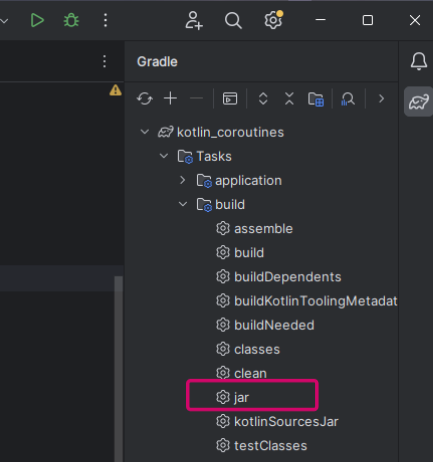Reload all Gradle projects
433x462 pixels.
click(x=145, y=99)
